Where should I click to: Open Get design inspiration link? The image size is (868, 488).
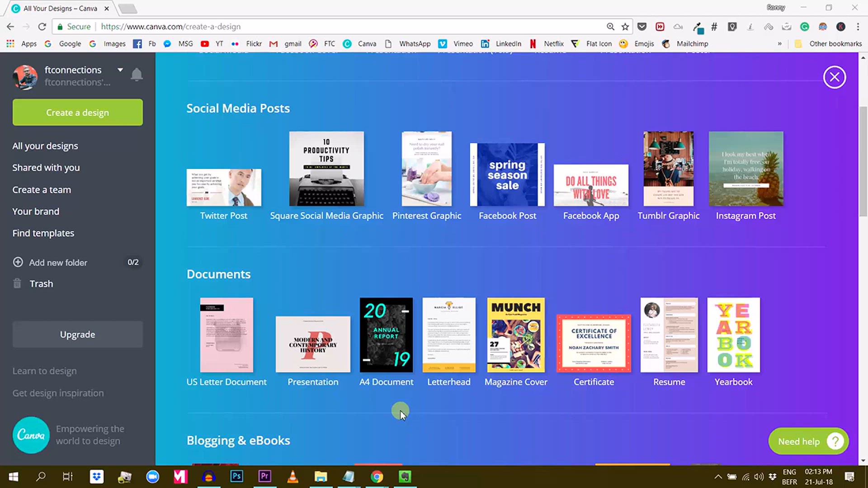tap(58, 393)
